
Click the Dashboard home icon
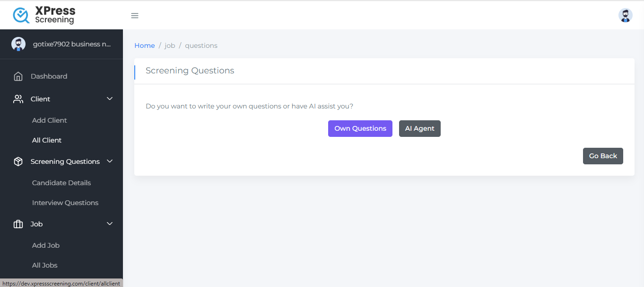point(18,76)
